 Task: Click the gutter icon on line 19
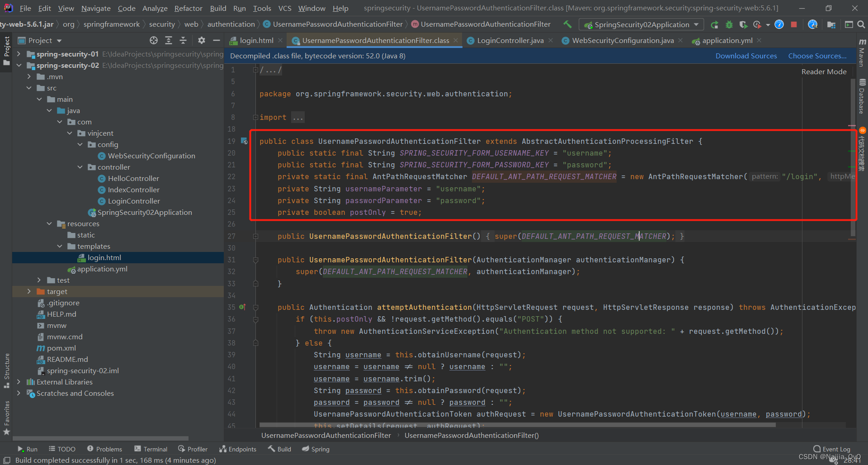(x=244, y=141)
